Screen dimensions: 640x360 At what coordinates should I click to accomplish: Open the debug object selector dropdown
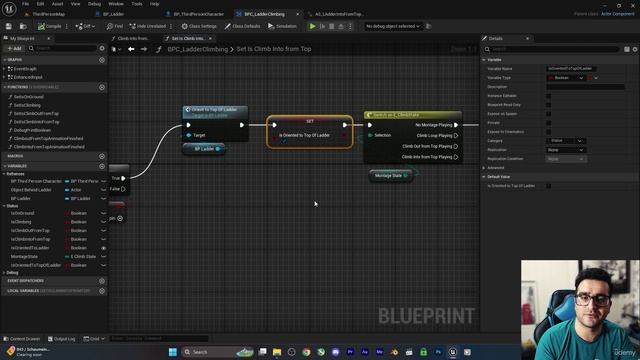coord(393,26)
